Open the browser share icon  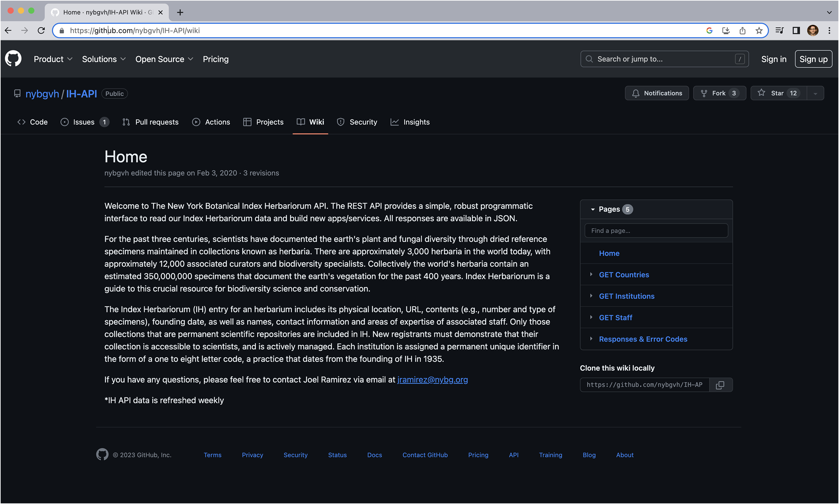point(742,30)
